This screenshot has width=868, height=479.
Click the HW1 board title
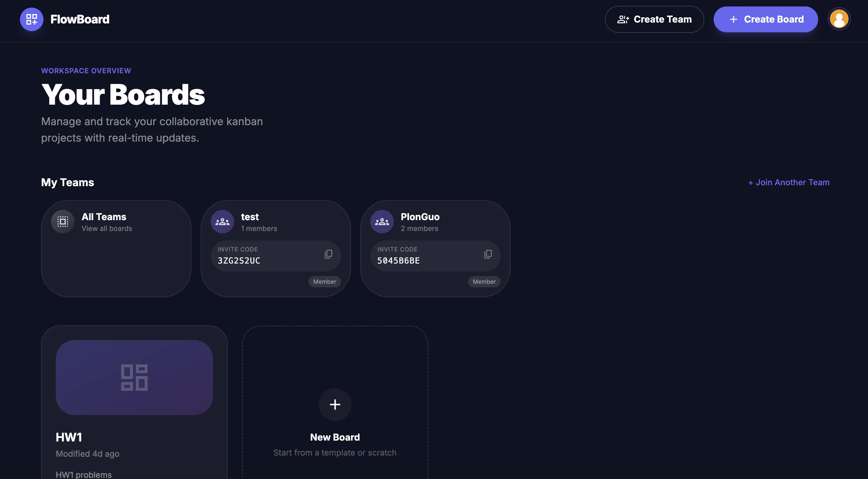click(x=69, y=437)
